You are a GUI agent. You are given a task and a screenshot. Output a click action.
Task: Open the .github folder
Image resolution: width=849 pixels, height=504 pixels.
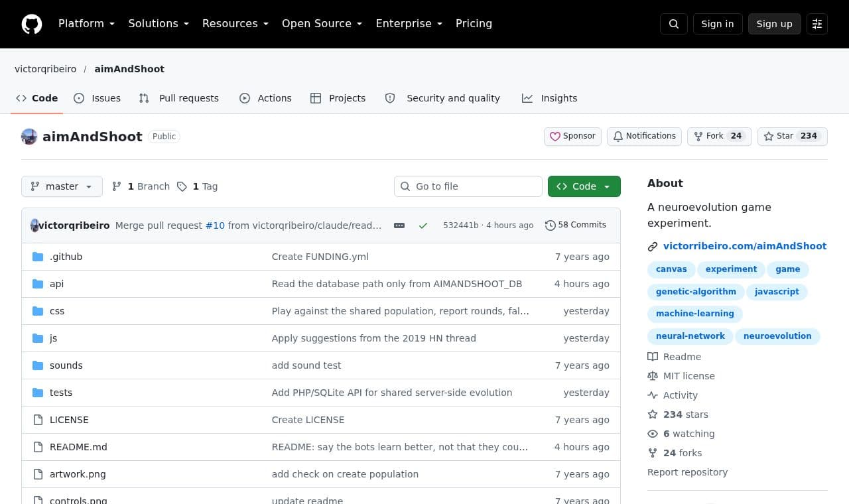66,257
